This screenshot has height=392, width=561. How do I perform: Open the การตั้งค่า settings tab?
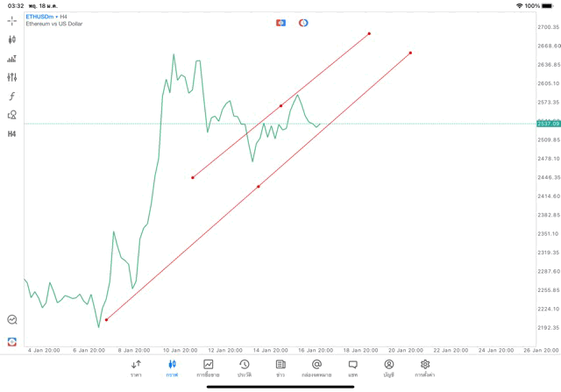point(425,368)
